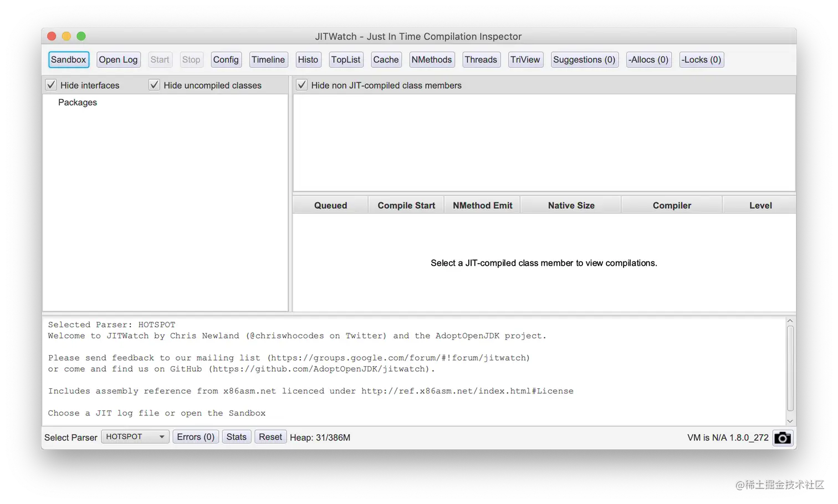This screenshot has height=504, width=838.
Task: Click the log area vertical scrollbar thumb
Action: coord(790,368)
